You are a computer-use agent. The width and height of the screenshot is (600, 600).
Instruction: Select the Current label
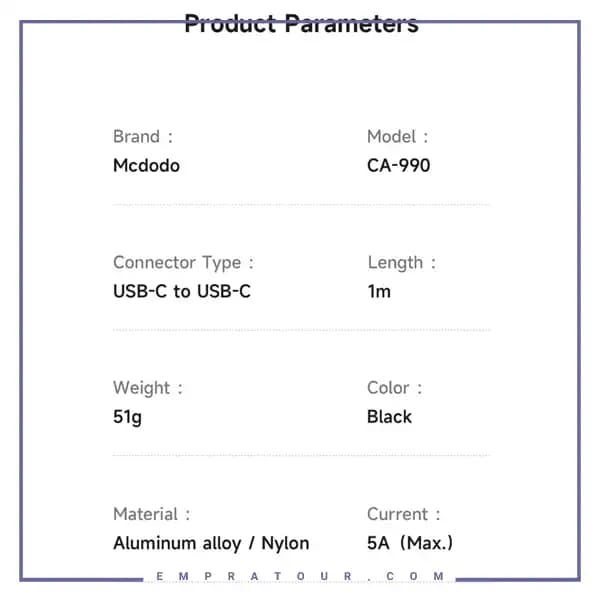coord(403,514)
